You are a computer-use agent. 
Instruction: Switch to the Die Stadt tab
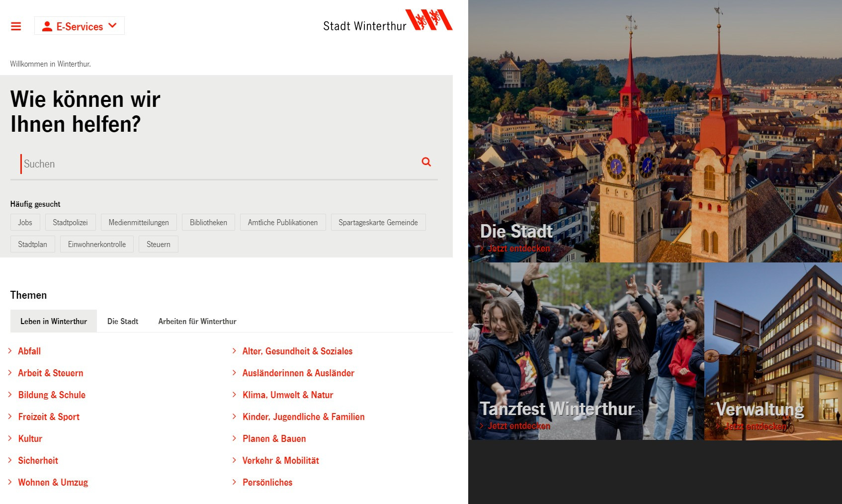click(123, 322)
